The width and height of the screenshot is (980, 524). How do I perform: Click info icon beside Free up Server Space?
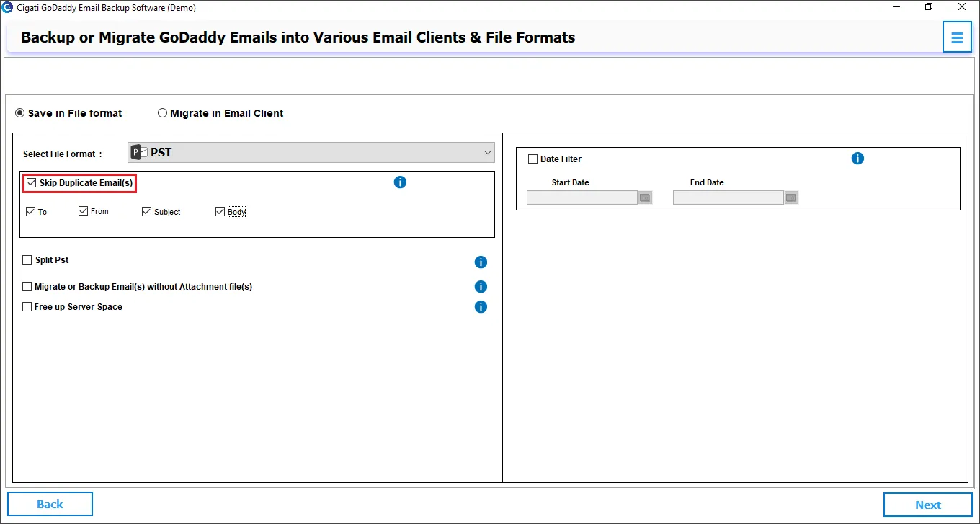pyautogui.click(x=481, y=307)
